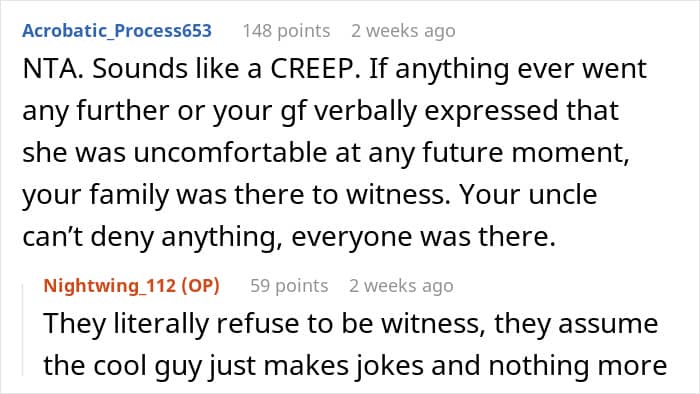Click the line starting 'any further or your gf'

[321, 111]
